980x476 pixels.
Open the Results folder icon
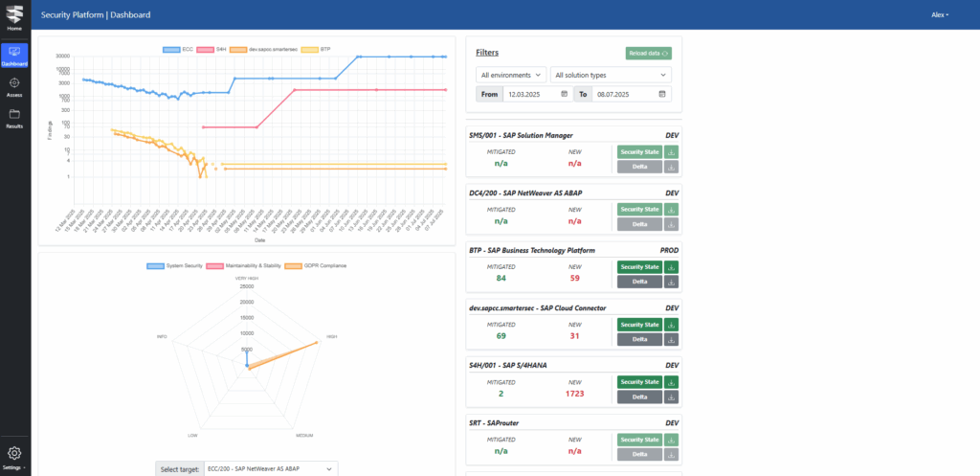[x=14, y=114]
